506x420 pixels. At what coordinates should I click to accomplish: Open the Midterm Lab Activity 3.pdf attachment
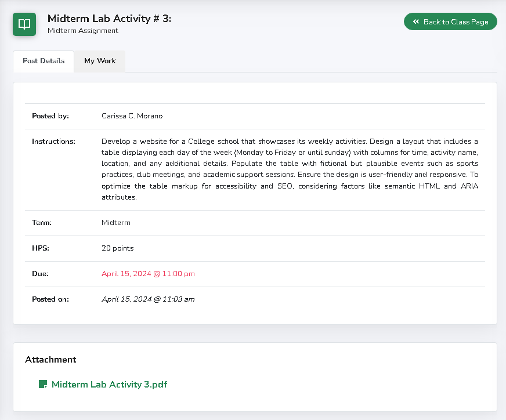click(109, 384)
